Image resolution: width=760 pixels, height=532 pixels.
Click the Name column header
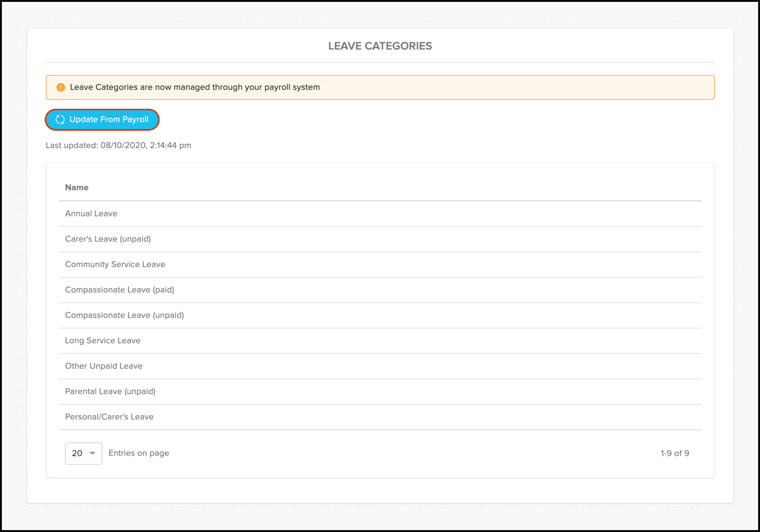tap(77, 187)
